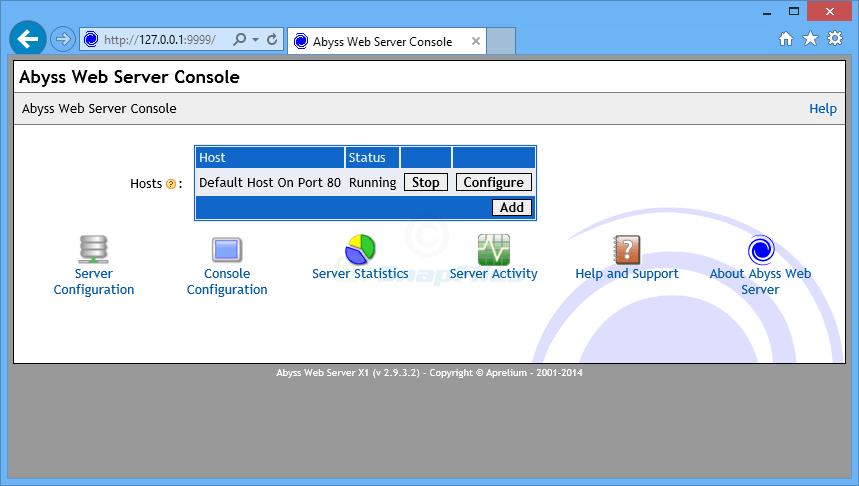Click the footer text 'Abyss Web Server X1 (v 2.9.3.2)'

(348, 373)
